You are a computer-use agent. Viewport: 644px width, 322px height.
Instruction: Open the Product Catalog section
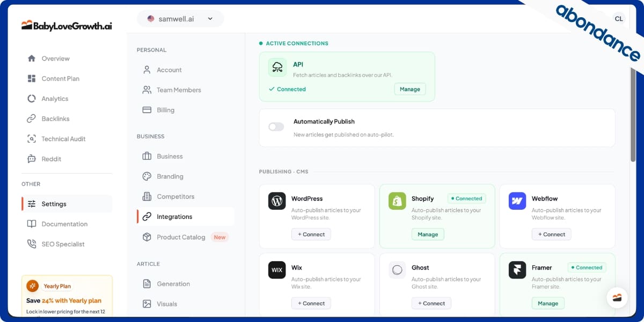(186, 237)
